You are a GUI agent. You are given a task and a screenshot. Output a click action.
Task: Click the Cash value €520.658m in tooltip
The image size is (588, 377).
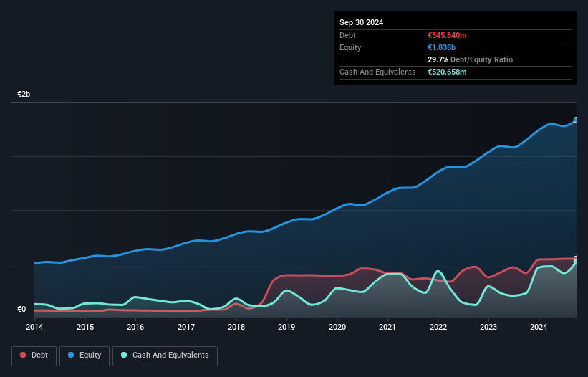pos(447,72)
